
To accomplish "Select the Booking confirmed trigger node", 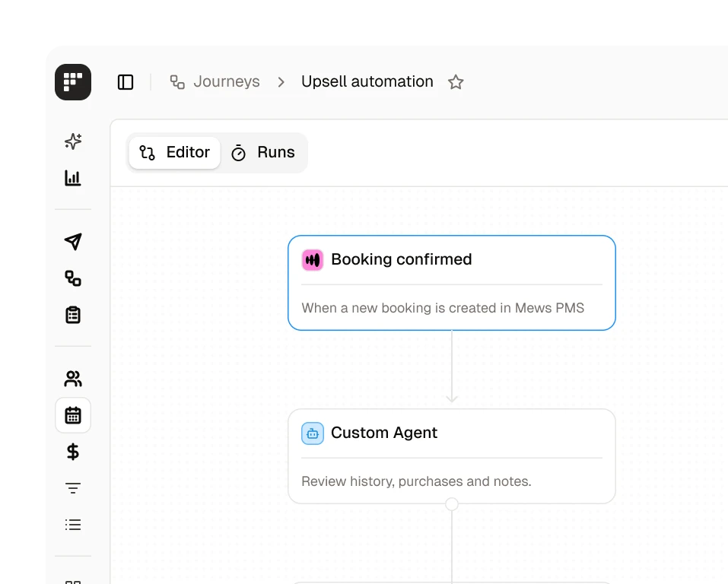I will [x=452, y=283].
